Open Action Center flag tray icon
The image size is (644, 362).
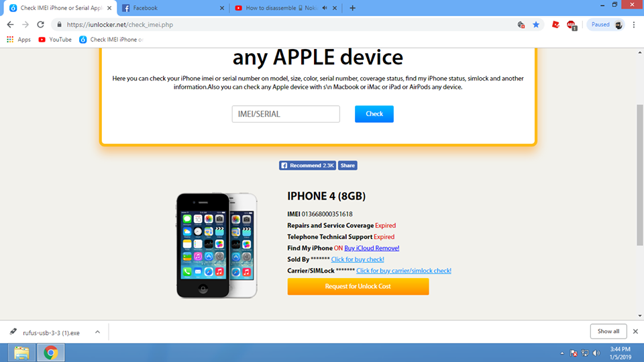coord(574,353)
